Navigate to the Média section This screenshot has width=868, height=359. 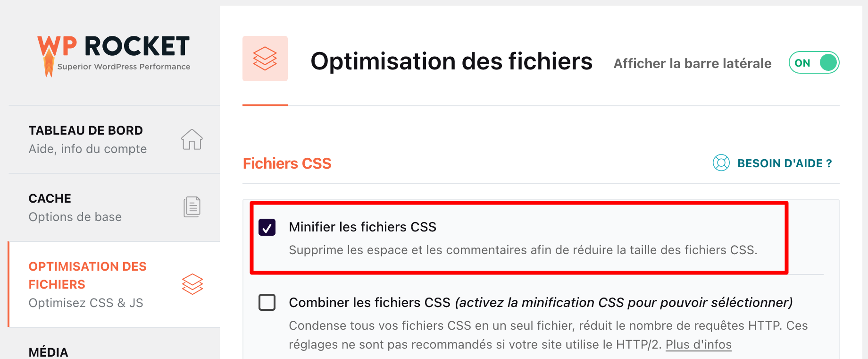point(49,351)
